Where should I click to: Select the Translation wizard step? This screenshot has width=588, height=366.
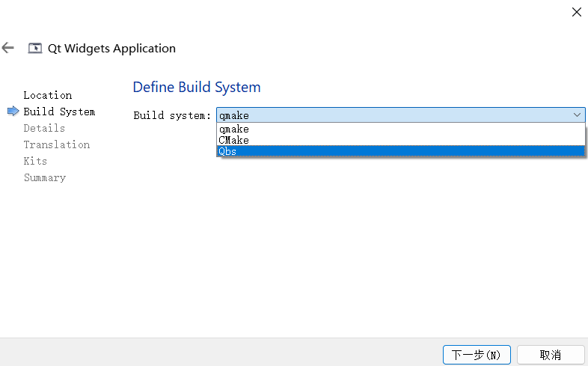tap(57, 144)
